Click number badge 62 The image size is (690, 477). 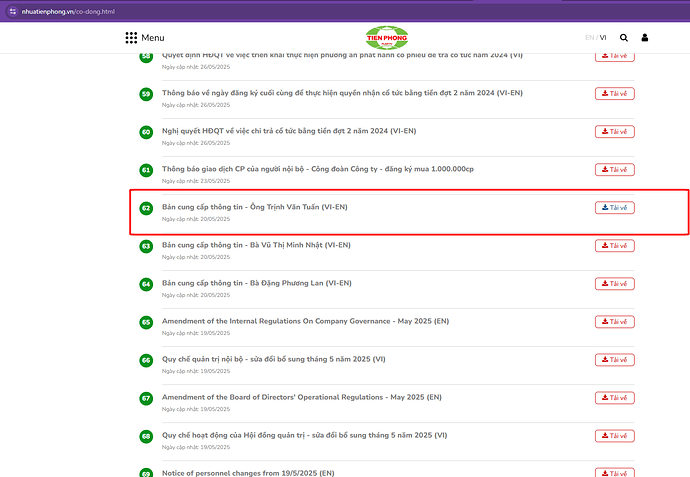click(x=146, y=208)
